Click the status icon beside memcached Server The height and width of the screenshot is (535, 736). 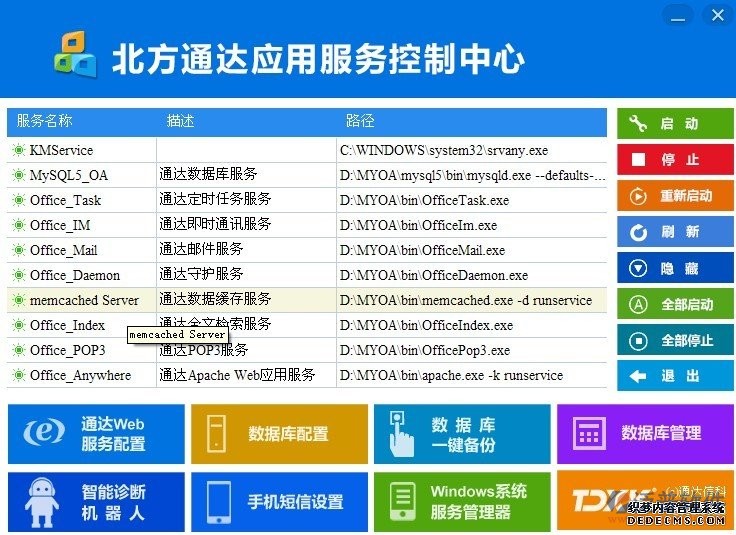18,300
